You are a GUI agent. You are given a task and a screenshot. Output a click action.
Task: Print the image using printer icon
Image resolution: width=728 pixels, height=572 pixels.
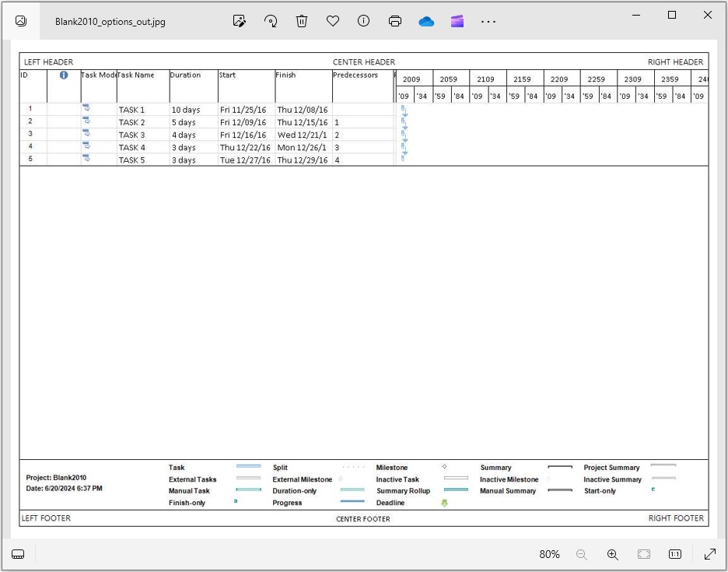click(x=395, y=21)
